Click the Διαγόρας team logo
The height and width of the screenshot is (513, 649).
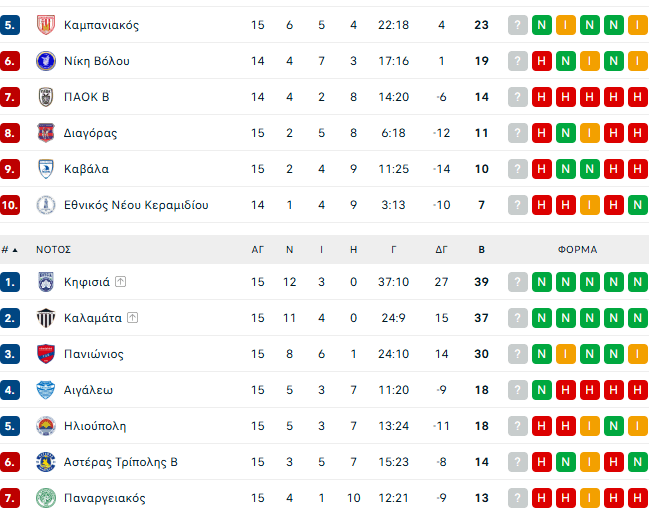[x=45, y=133]
